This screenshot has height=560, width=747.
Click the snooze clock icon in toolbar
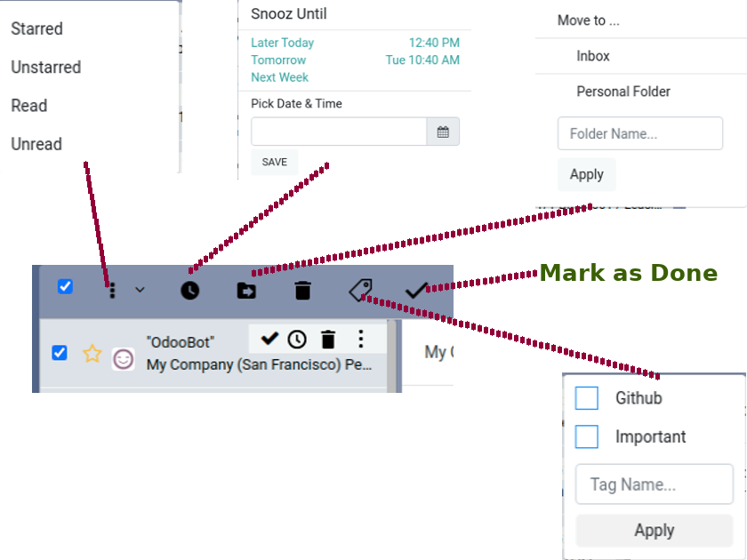tap(189, 291)
